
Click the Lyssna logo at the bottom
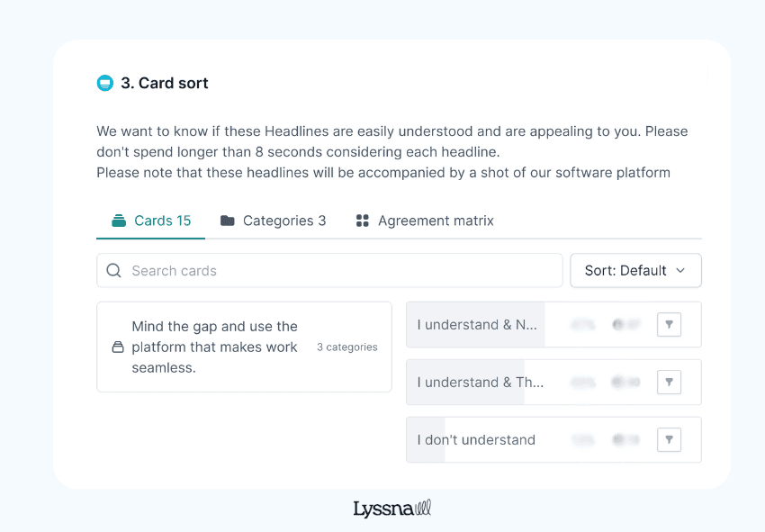(391, 509)
